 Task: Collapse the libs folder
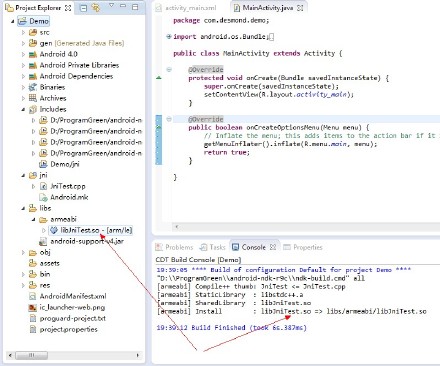[23, 208]
